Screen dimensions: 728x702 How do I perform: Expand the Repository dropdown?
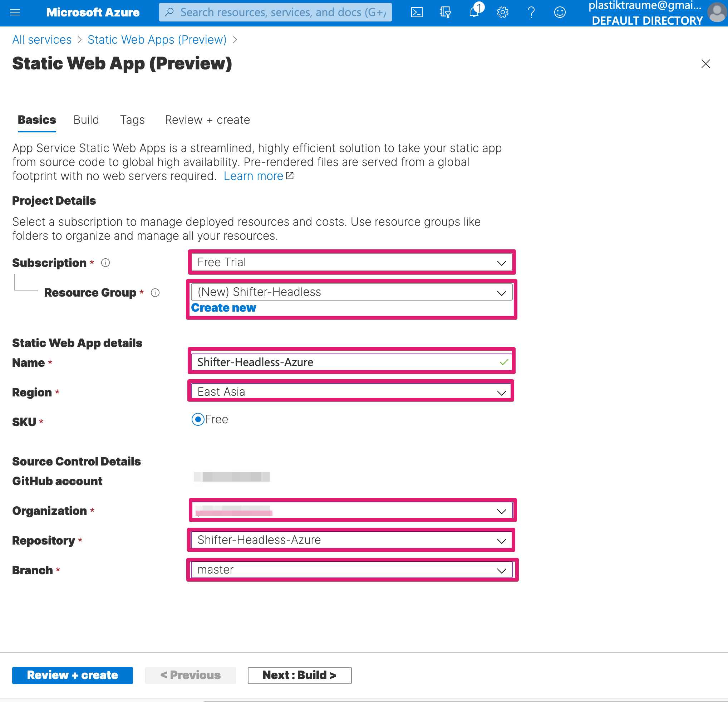pyautogui.click(x=351, y=540)
